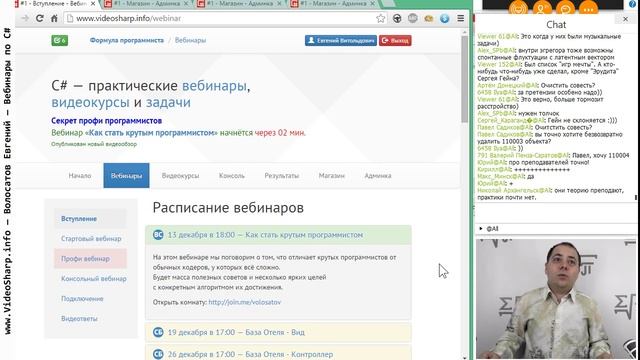
Task: Follow the видеокурсы link in headline
Action: point(90,102)
